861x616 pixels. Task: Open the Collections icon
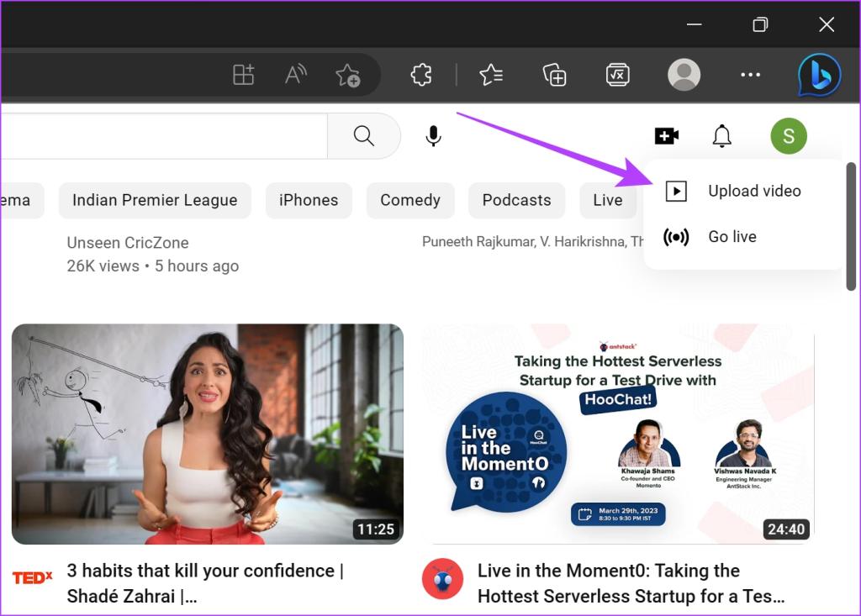coord(555,75)
